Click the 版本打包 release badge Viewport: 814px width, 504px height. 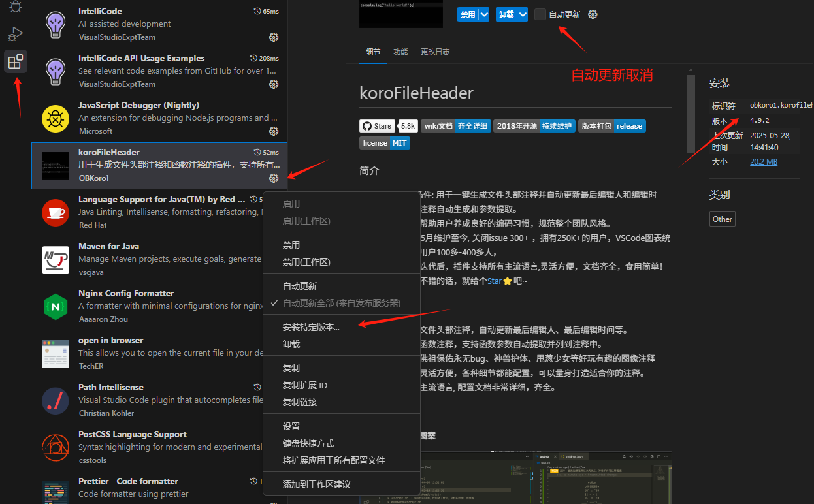pos(612,126)
